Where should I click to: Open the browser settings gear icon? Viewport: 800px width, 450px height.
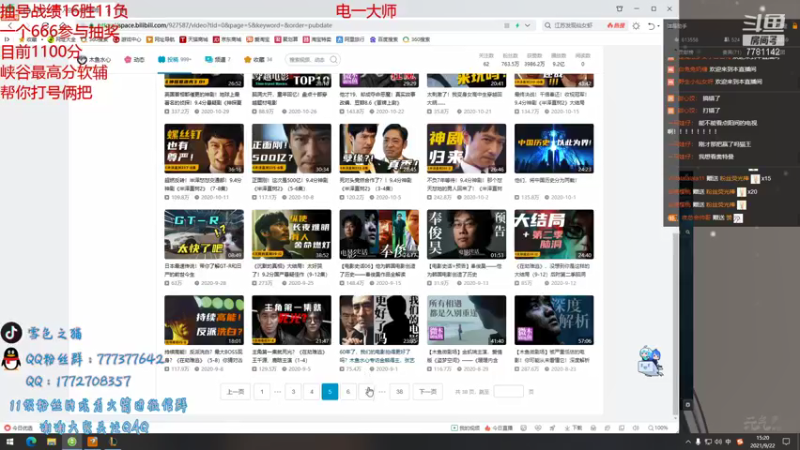[x=636, y=26]
